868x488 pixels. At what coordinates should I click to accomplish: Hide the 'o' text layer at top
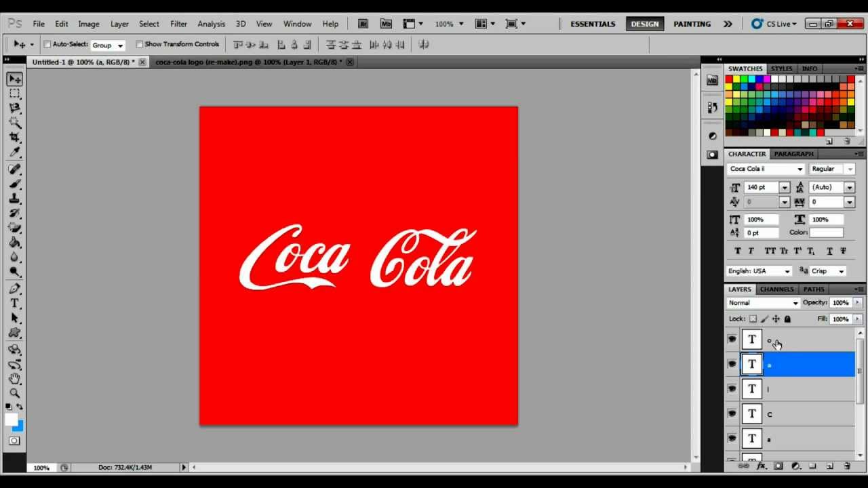pyautogui.click(x=732, y=340)
